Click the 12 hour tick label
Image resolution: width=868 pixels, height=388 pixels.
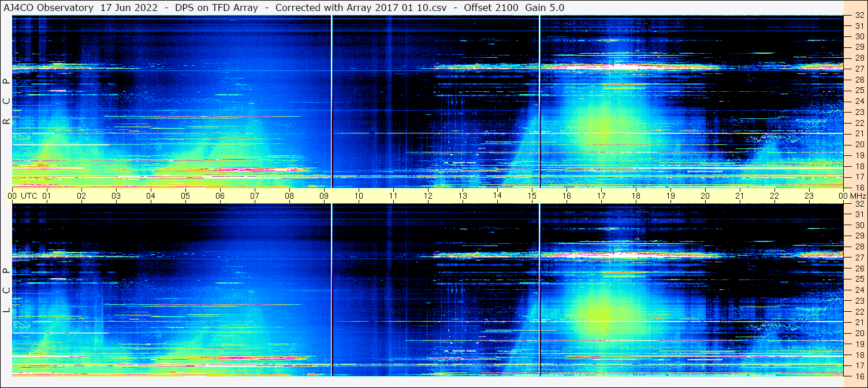click(x=428, y=196)
